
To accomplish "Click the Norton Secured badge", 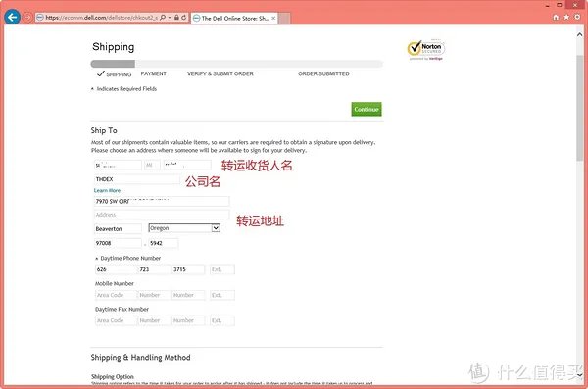I will pyautogui.click(x=425, y=49).
